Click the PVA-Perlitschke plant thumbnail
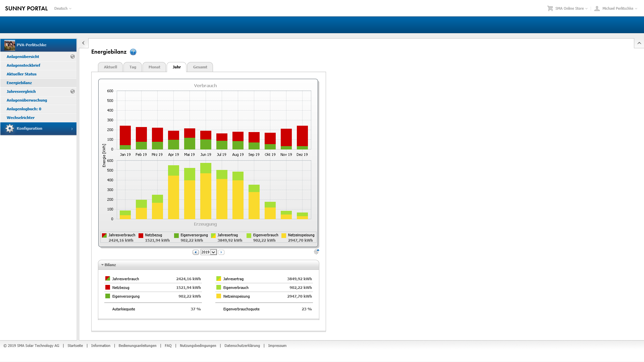Screen dimensions: 644x362 pos(10,45)
